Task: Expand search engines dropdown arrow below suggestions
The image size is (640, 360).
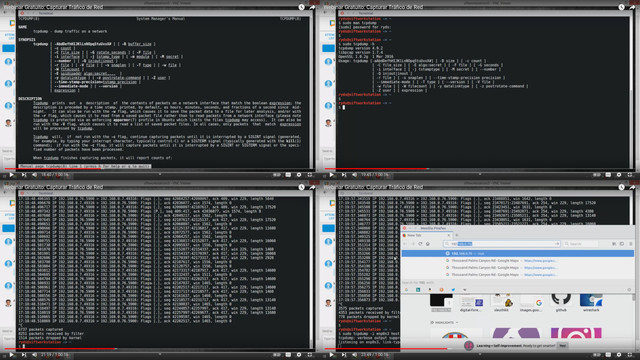Action: 464,290
